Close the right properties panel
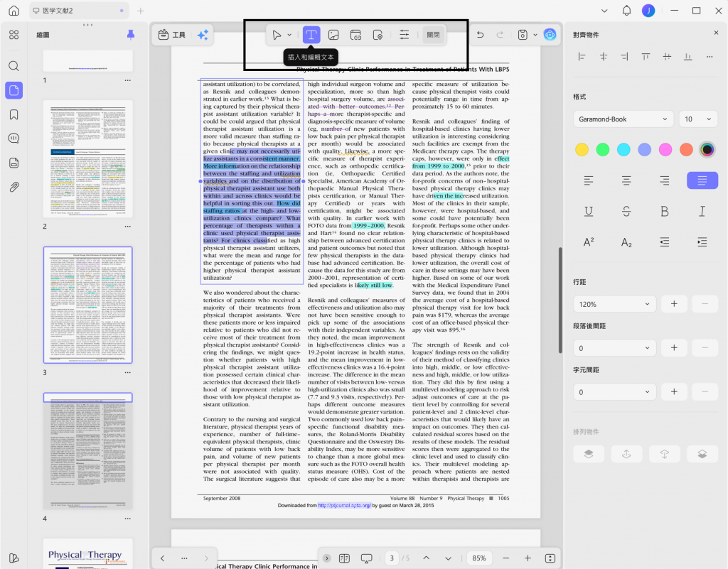The height and width of the screenshot is (569, 728). pyautogui.click(x=716, y=33)
